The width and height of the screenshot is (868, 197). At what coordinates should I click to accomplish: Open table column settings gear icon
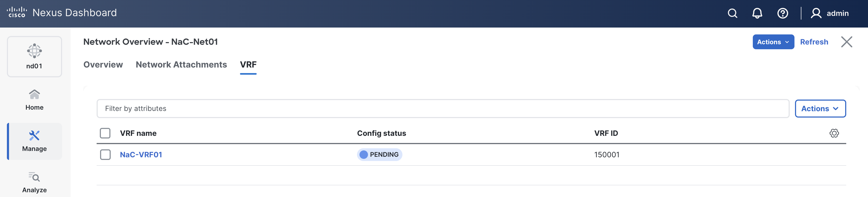click(834, 133)
